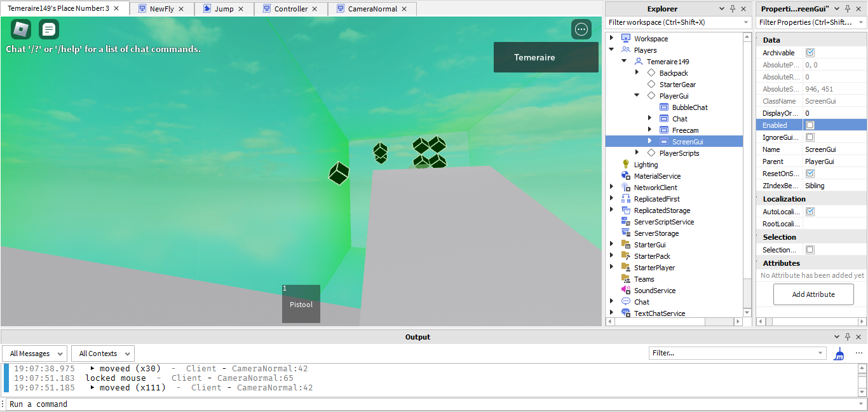The height and width of the screenshot is (412, 868).
Task: Expand the PlayerScripts node
Action: [x=637, y=153]
